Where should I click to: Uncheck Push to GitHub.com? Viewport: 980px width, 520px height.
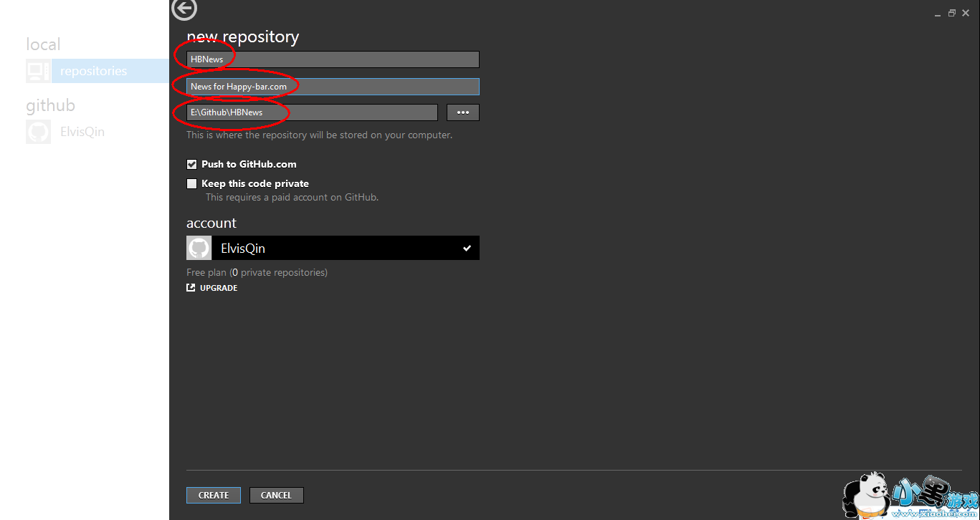tap(191, 164)
